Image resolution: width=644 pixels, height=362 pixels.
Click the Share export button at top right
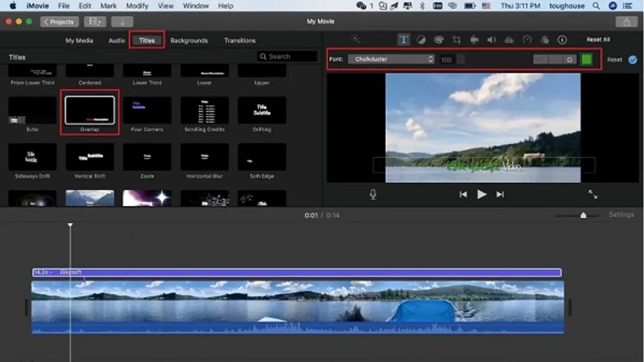tap(626, 22)
